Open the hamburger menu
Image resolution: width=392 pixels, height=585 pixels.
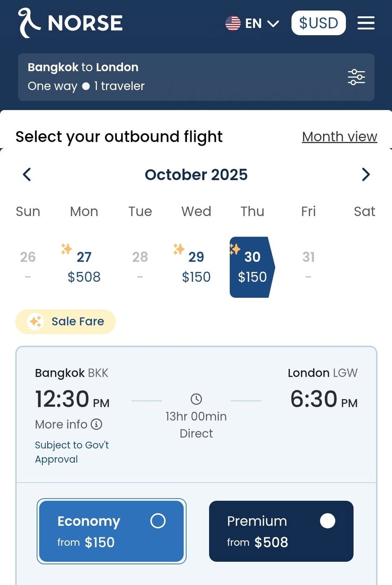[x=365, y=23]
